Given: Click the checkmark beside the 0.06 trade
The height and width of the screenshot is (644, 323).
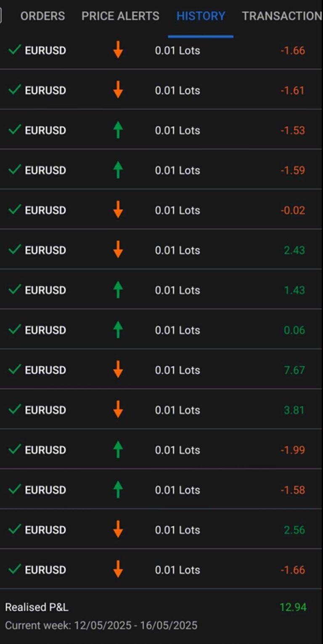Looking at the screenshot, I should coord(15,330).
